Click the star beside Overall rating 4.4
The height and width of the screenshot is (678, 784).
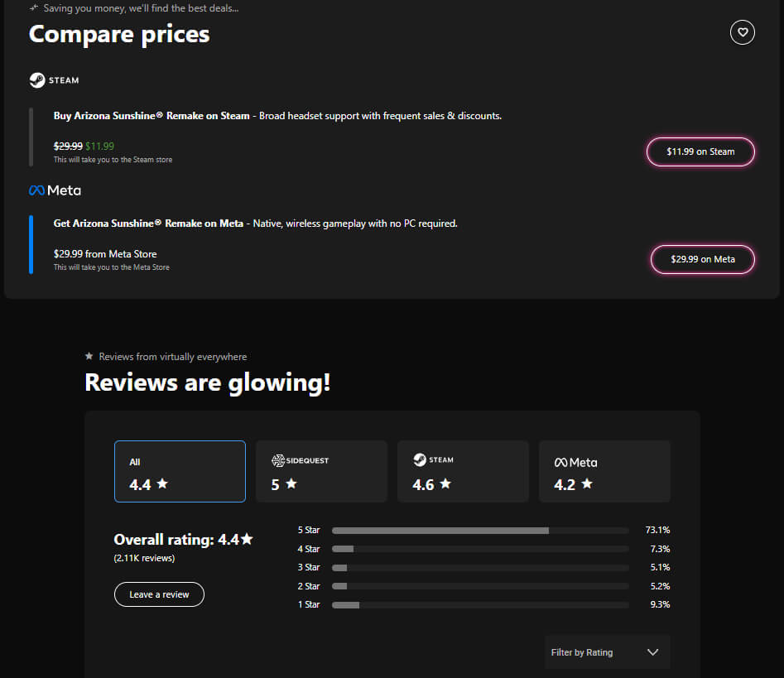tap(247, 539)
